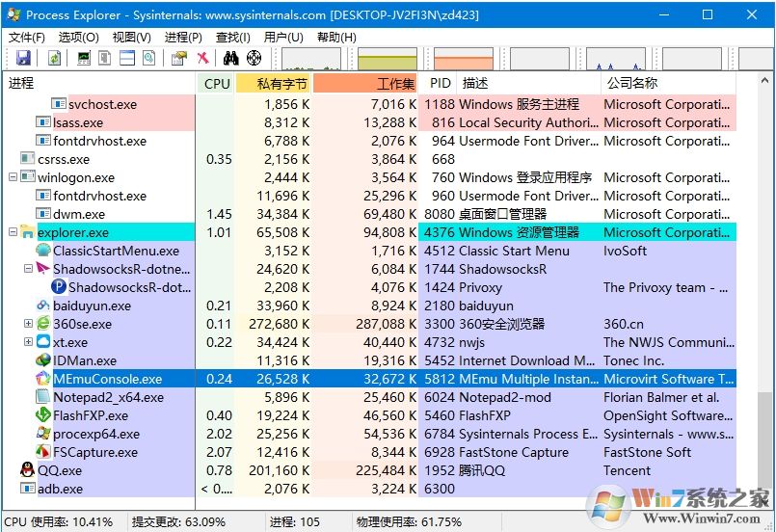The height and width of the screenshot is (532, 776).
Task: Collapse the explorer.exe process tree
Action: click(x=13, y=232)
